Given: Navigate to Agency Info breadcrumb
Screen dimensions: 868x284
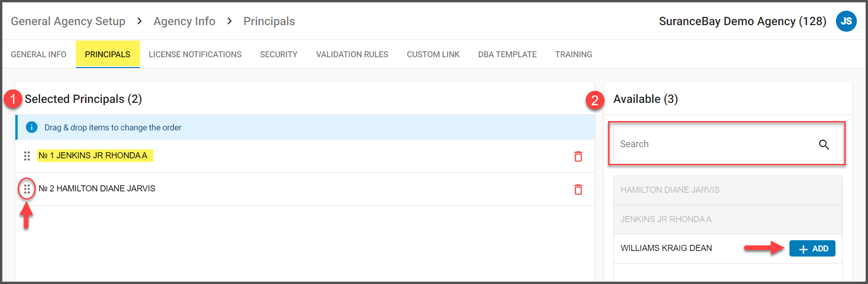Looking at the screenshot, I should click(184, 21).
